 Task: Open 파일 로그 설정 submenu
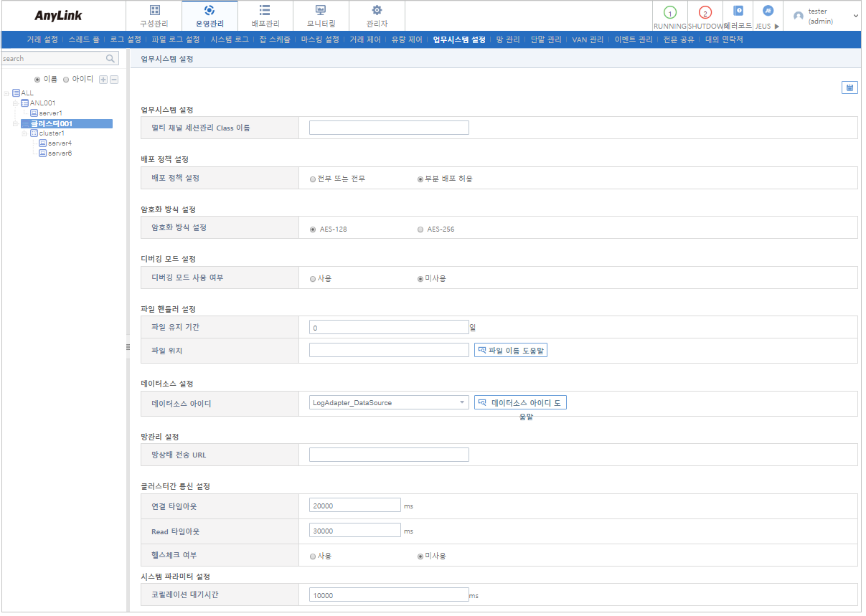click(176, 39)
